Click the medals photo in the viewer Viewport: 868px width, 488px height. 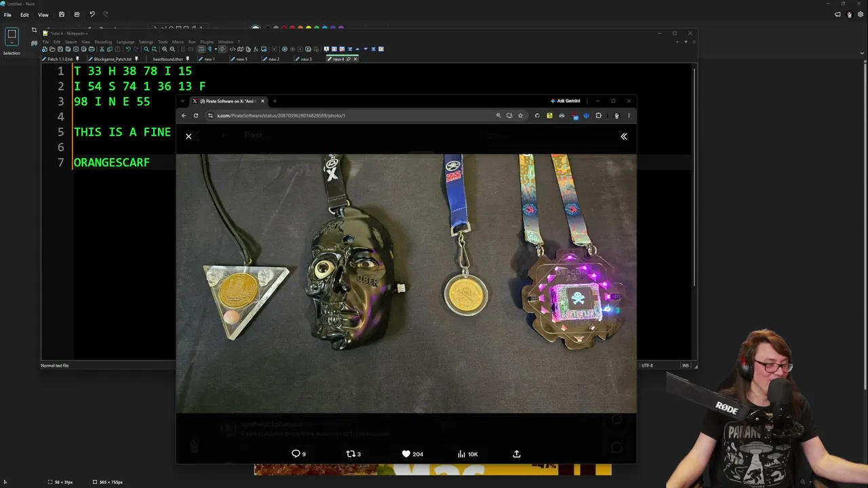click(406, 283)
